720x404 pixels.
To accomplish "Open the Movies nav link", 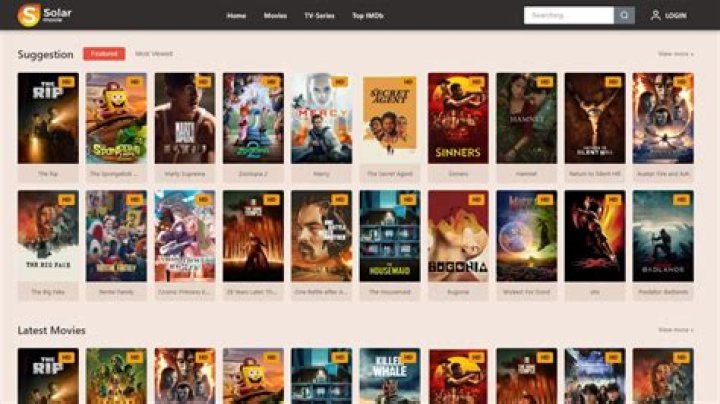I will [x=275, y=16].
